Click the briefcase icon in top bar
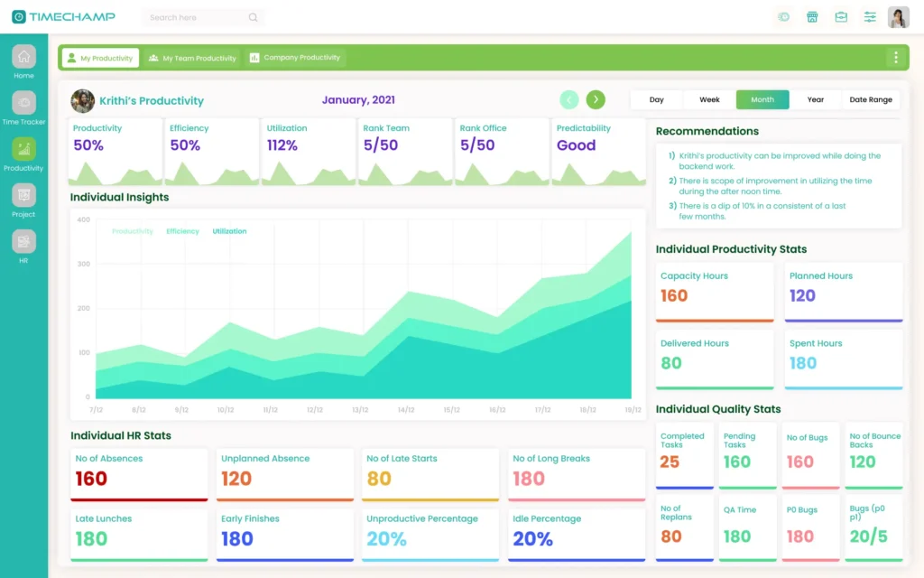This screenshot has height=578, width=924. [x=841, y=17]
